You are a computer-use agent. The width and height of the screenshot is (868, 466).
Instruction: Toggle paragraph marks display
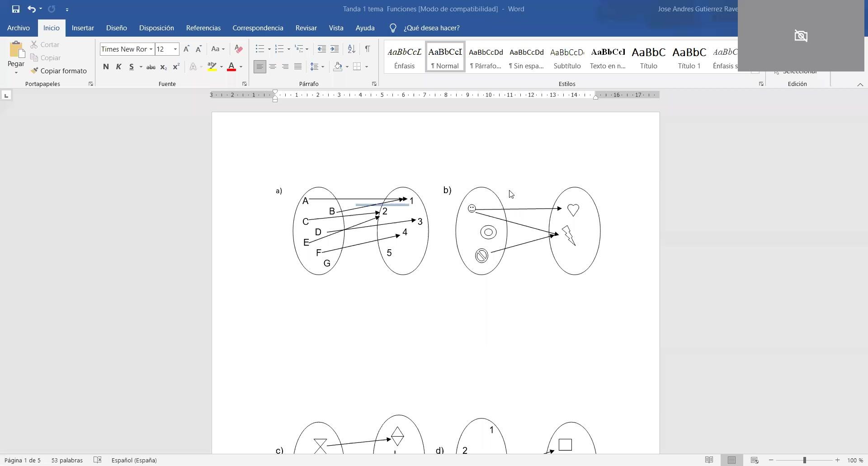pos(368,49)
